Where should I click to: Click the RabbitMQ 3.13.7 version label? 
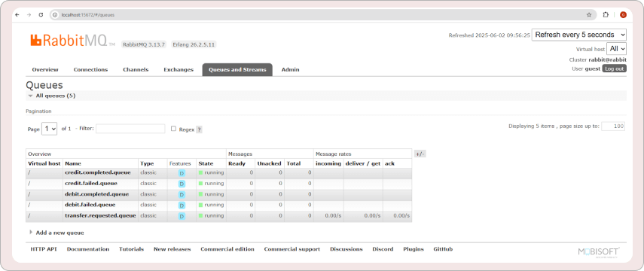pos(144,44)
